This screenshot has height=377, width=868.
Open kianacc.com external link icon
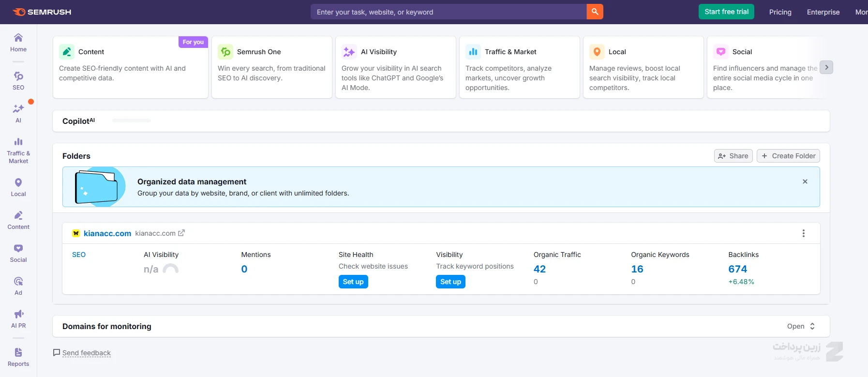(x=181, y=233)
